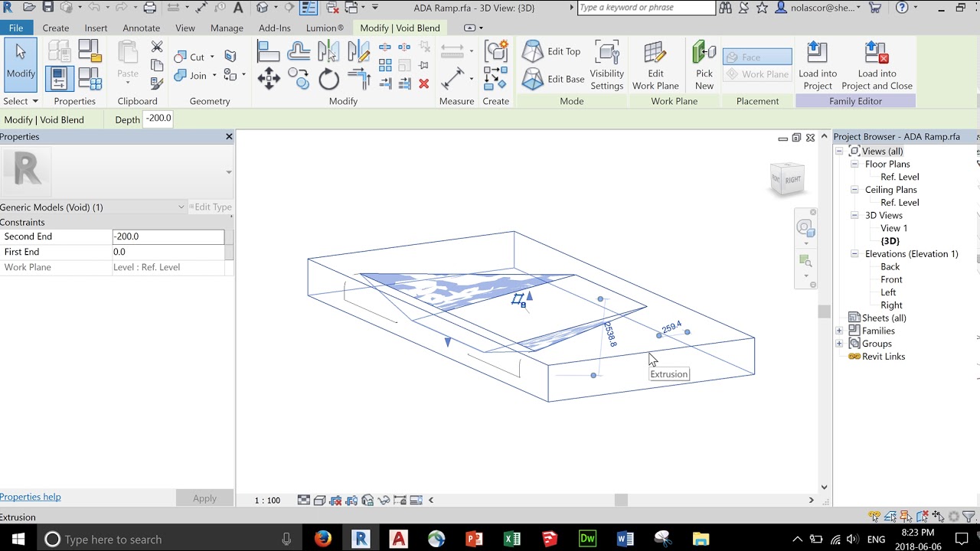Switch to the Create ribbon tab
Viewport: 980px width, 551px height.
[x=55, y=28]
